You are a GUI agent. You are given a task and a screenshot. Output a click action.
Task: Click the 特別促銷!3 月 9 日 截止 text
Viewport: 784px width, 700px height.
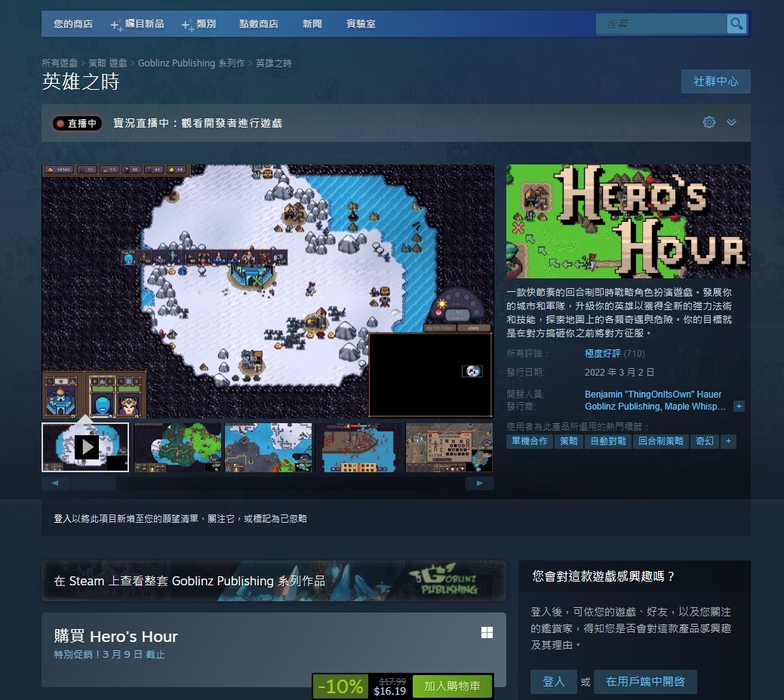pyautogui.click(x=109, y=655)
